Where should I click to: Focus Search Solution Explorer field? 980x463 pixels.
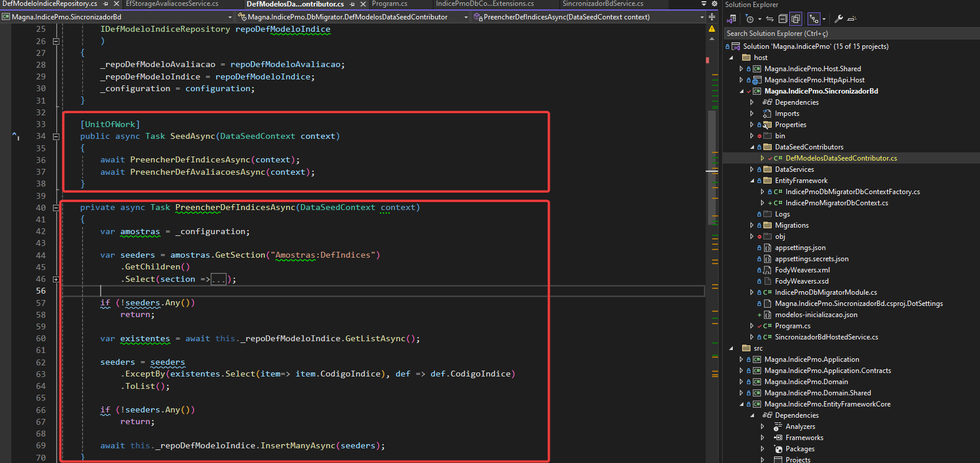point(851,34)
